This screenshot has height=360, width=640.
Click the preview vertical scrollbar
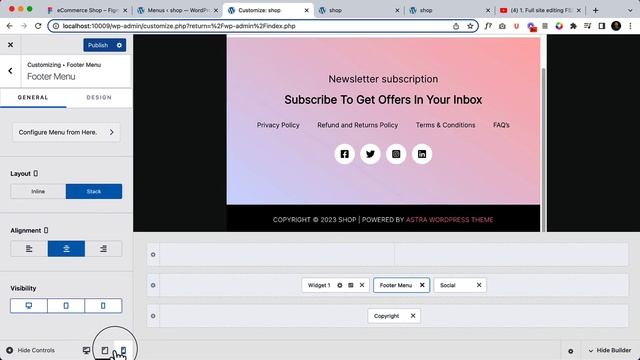(x=543, y=149)
